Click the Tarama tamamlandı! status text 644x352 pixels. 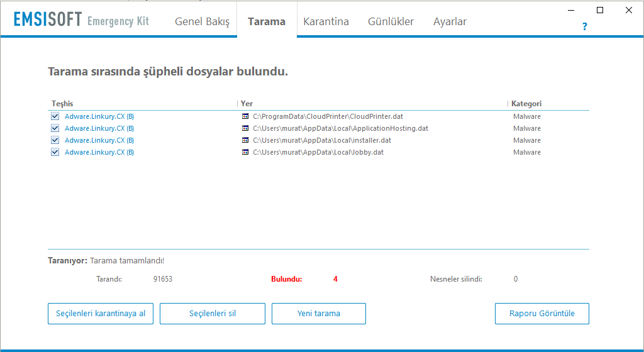127,260
